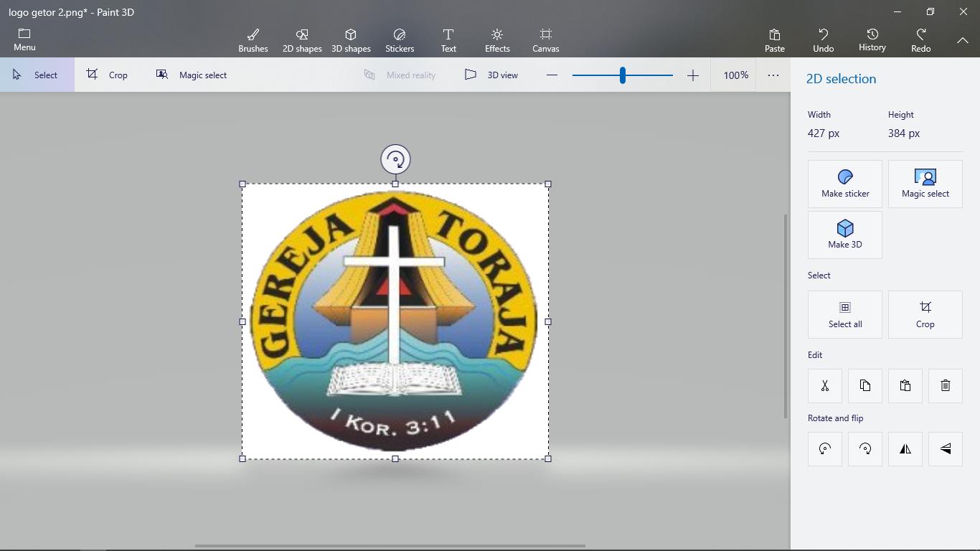Open the Menu button
Viewport: 980px width, 551px height.
(x=24, y=40)
